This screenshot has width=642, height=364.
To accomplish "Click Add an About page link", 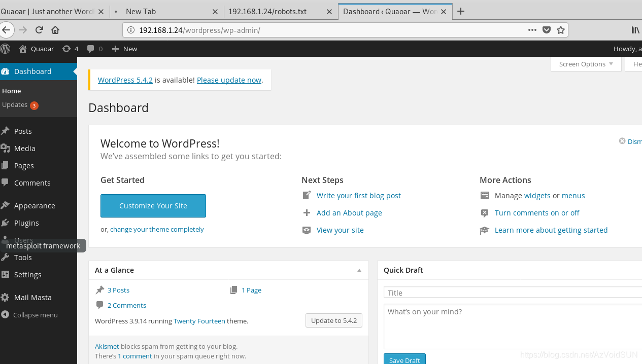I will click(x=349, y=213).
